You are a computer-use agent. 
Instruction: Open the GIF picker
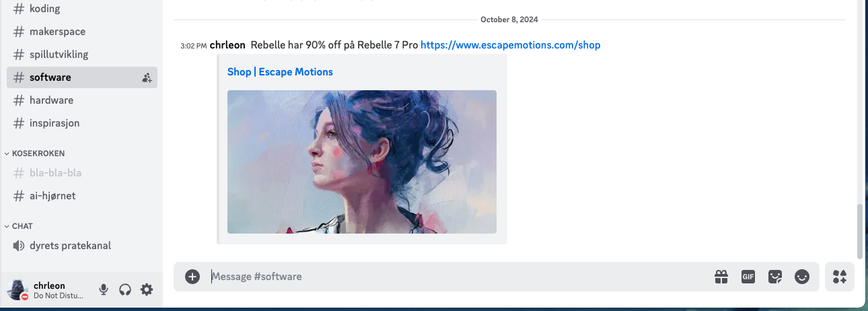pos(748,277)
